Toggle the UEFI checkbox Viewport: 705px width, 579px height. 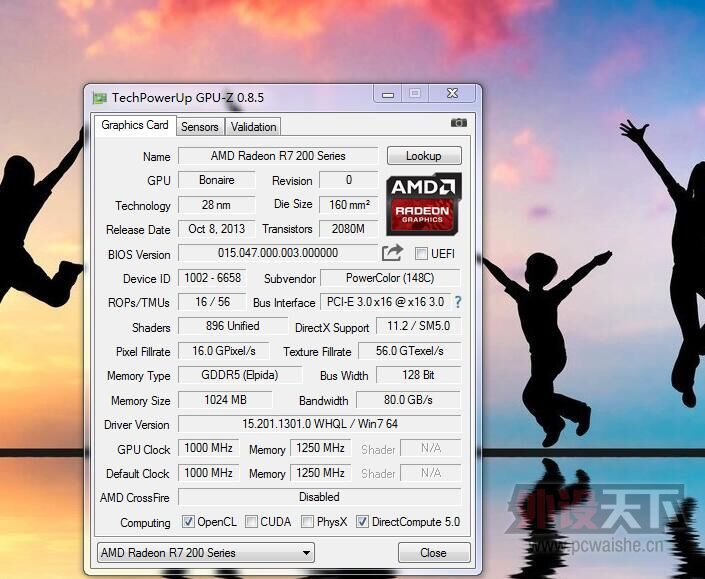[x=421, y=254]
